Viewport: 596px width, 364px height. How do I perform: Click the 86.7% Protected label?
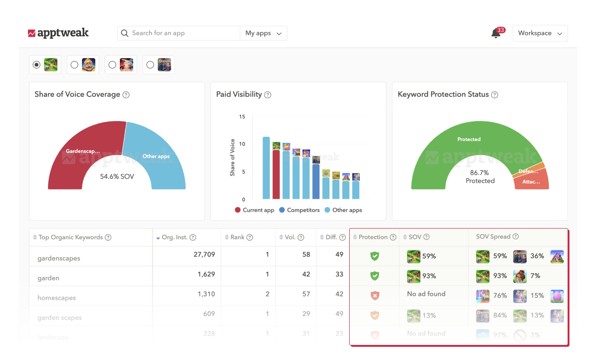point(480,177)
